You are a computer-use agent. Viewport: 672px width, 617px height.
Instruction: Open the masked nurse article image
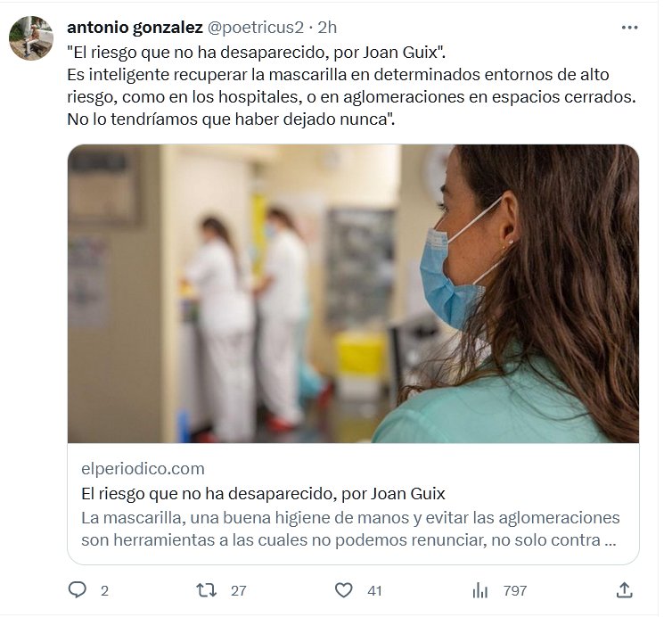[353, 293]
